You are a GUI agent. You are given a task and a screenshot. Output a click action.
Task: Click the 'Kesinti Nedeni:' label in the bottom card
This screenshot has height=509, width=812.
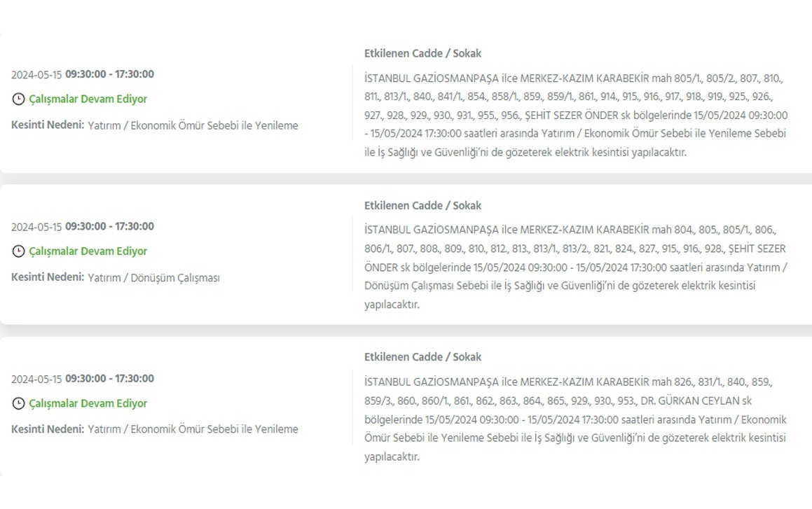point(48,428)
